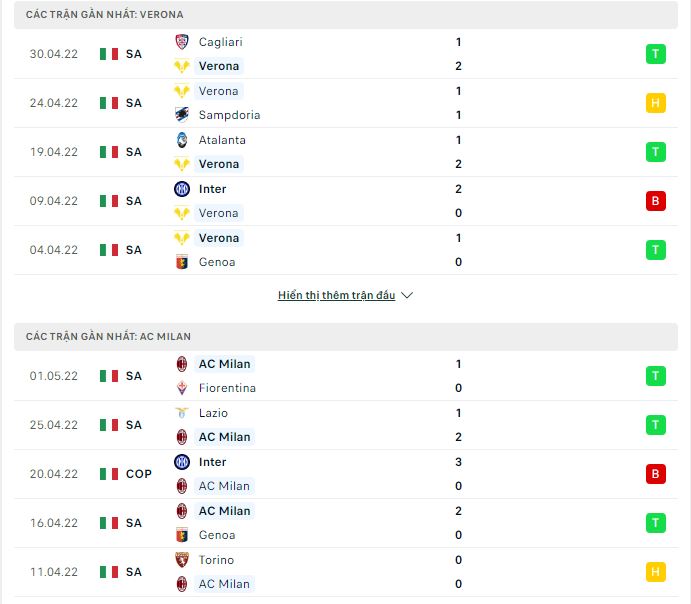Click the green T badge for Cagliari vs Verona
This screenshot has width=691, height=604.
click(655, 54)
